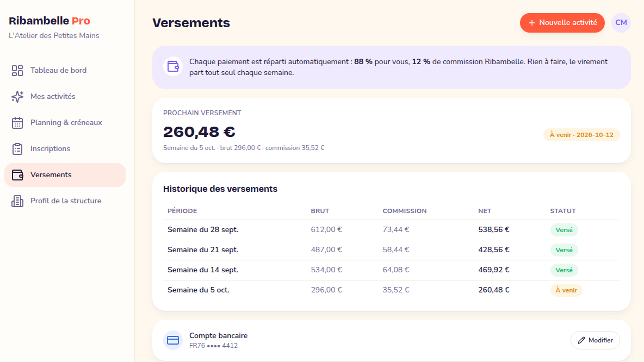The width and height of the screenshot is (644, 362).
Task: Click Versé badge for 21 sept. week
Action: pos(564,251)
